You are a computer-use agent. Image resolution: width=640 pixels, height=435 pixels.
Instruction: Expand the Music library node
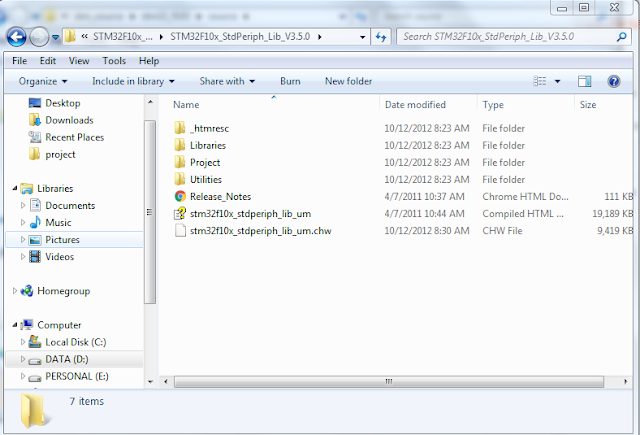tap(23, 223)
